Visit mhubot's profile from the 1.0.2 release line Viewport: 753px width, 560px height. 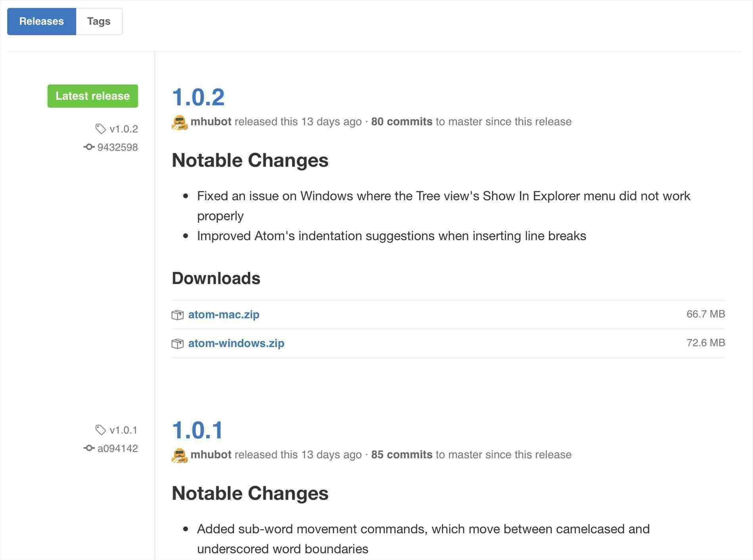(x=211, y=122)
